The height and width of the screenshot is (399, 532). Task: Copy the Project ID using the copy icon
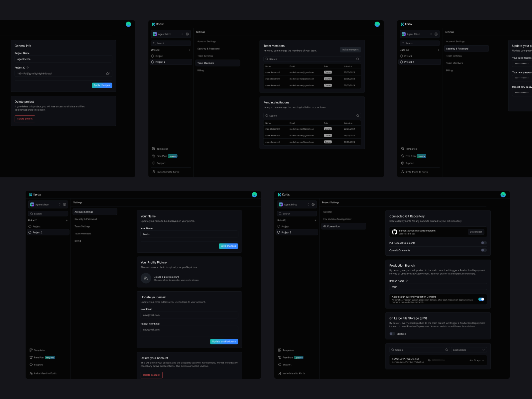pos(107,73)
